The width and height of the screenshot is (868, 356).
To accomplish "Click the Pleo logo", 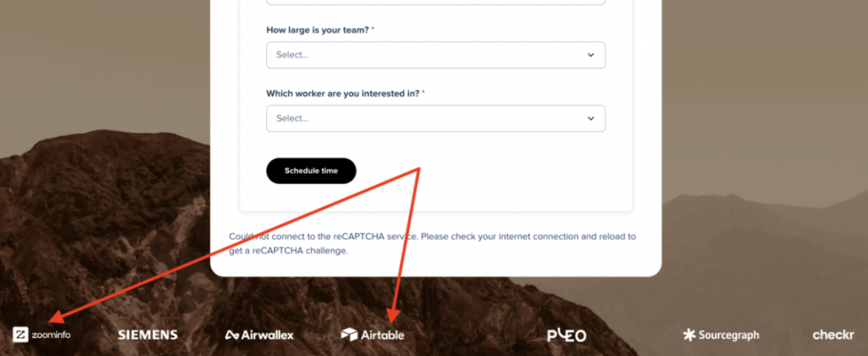I will (x=567, y=335).
